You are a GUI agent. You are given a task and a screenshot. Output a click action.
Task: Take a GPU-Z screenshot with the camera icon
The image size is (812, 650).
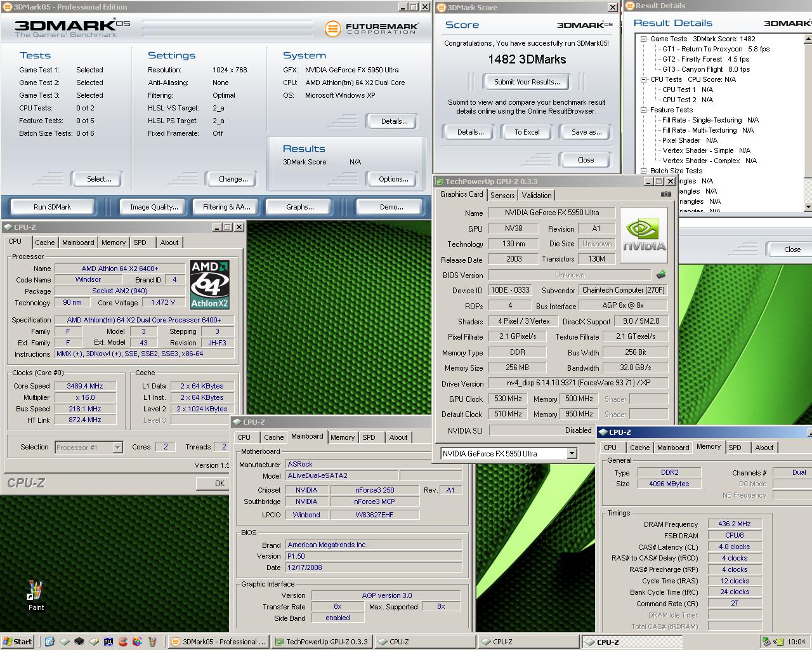click(x=665, y=194)
